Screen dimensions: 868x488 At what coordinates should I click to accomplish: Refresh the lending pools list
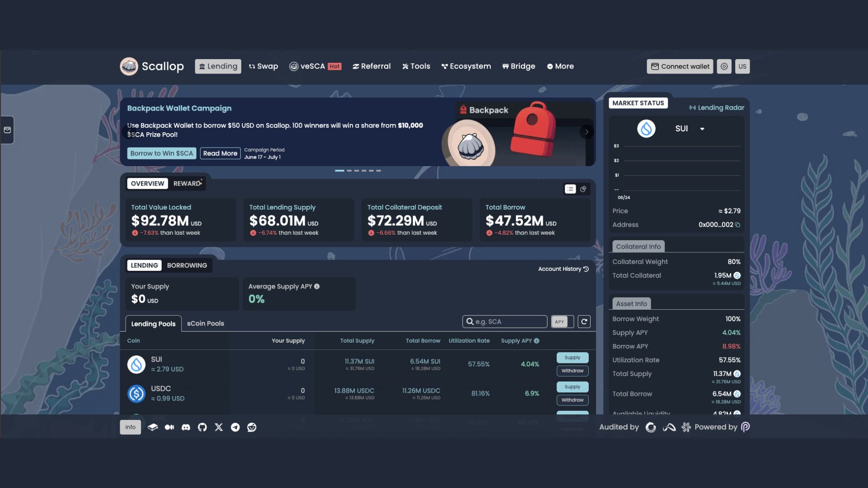coord(584,321)
